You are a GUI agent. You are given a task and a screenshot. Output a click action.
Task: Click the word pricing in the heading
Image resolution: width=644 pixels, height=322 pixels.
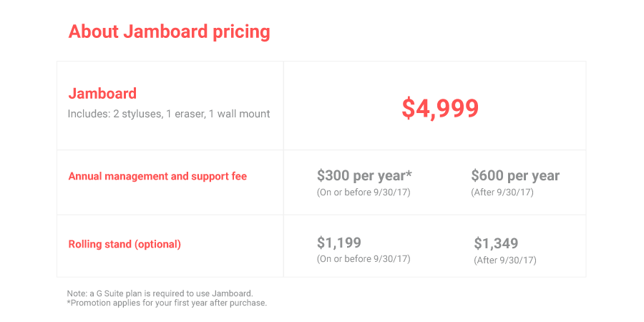point(241,33)
